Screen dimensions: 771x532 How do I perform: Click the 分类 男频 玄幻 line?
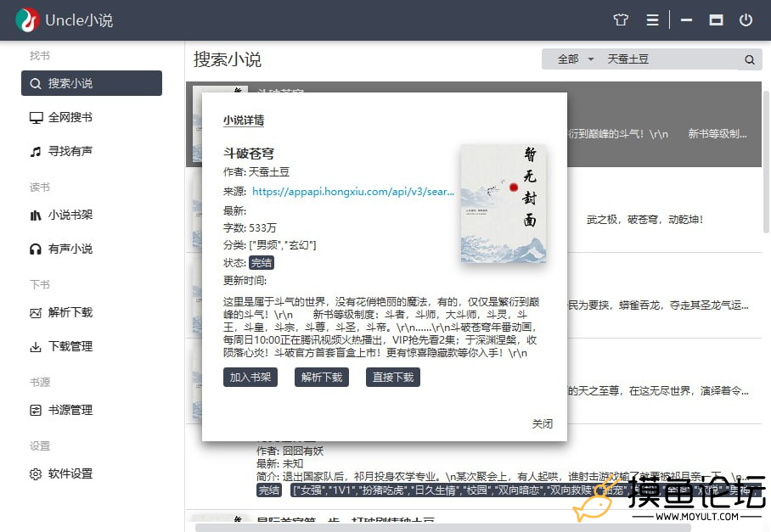tap(270, 244)
